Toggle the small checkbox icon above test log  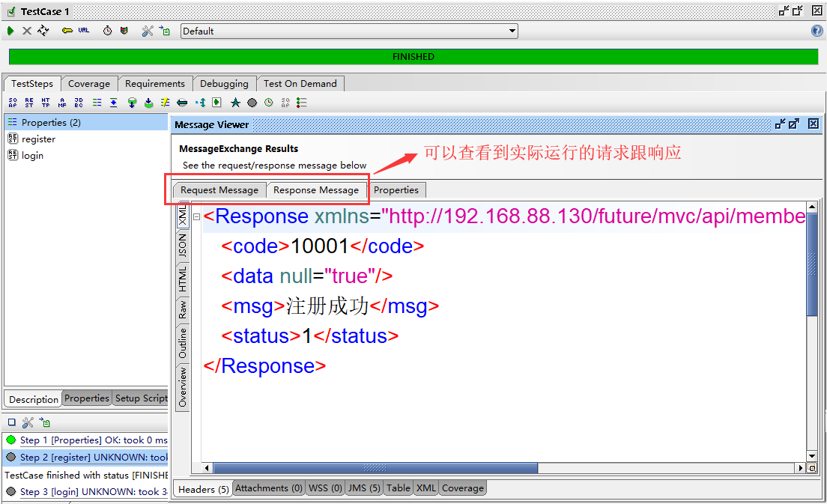coord(11,422)
